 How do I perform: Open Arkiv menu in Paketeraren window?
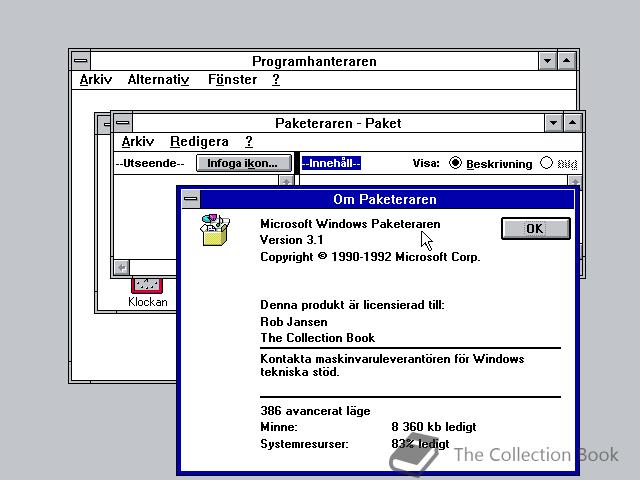click(138, 141)
